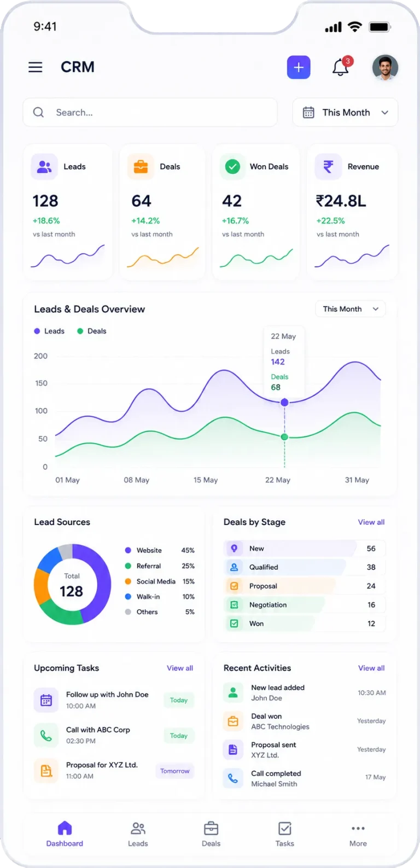
Task: Click the +18.6% leads growth value
Action: click(46, 221)
